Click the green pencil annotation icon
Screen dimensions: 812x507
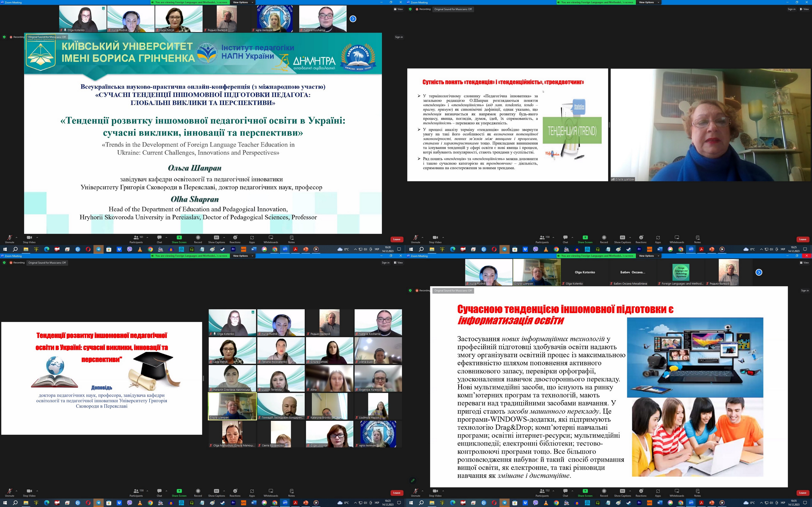tap(413, 481)
